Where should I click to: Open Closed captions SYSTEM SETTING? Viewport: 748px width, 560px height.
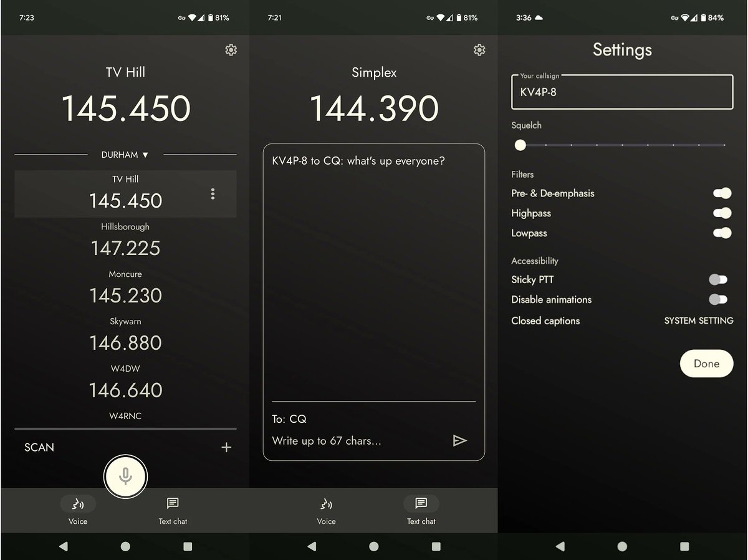click(699, 321)
